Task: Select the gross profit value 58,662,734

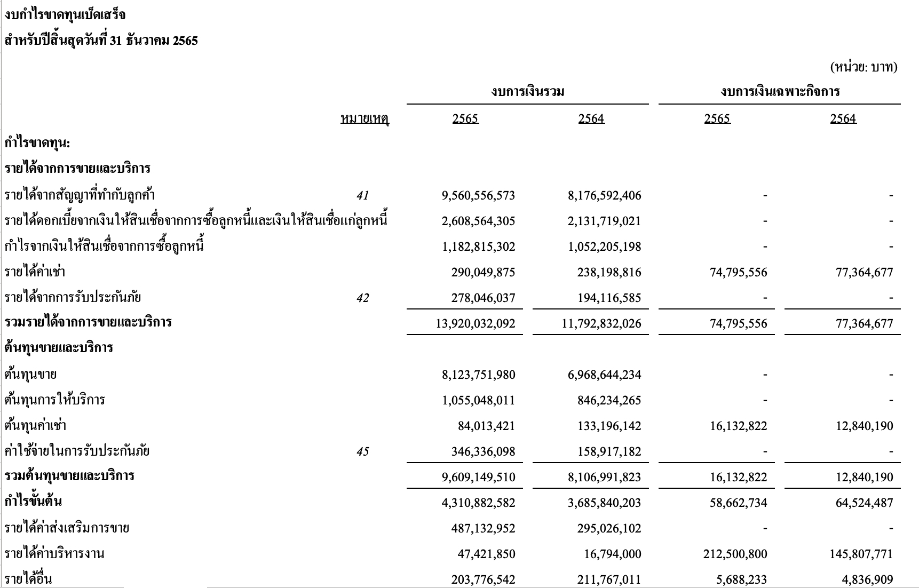Action: pos(739,503)
